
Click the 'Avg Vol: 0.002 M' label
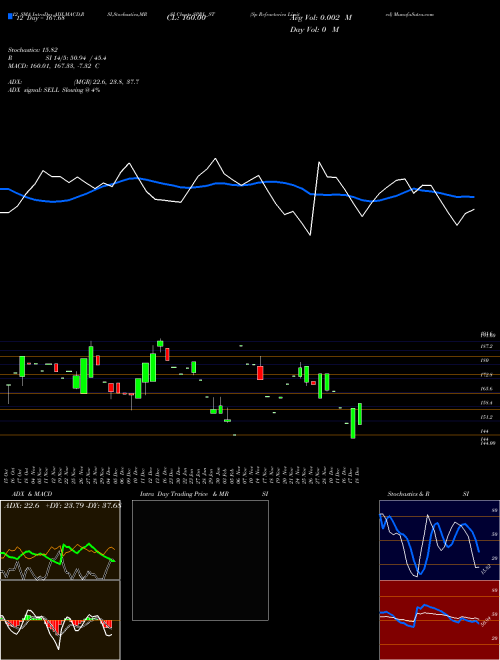321,18
